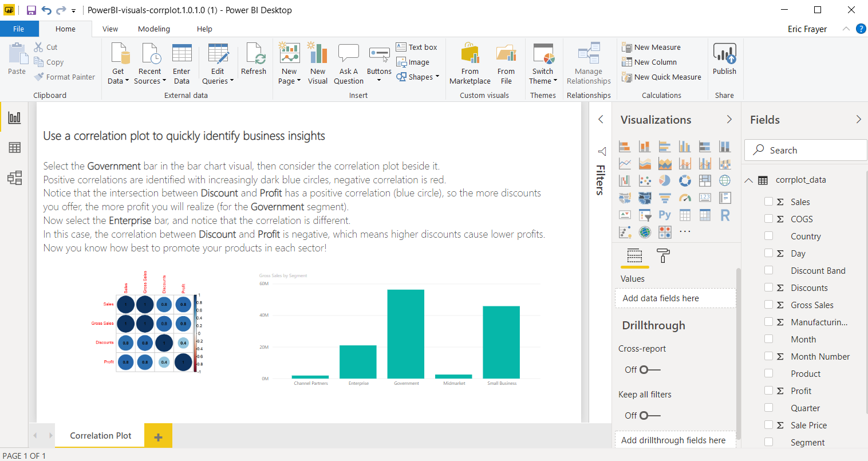Open the Fields well pane icon
The height and width of the screenshot is (461, 868).
pyautogui.click(x=634, y=255)
